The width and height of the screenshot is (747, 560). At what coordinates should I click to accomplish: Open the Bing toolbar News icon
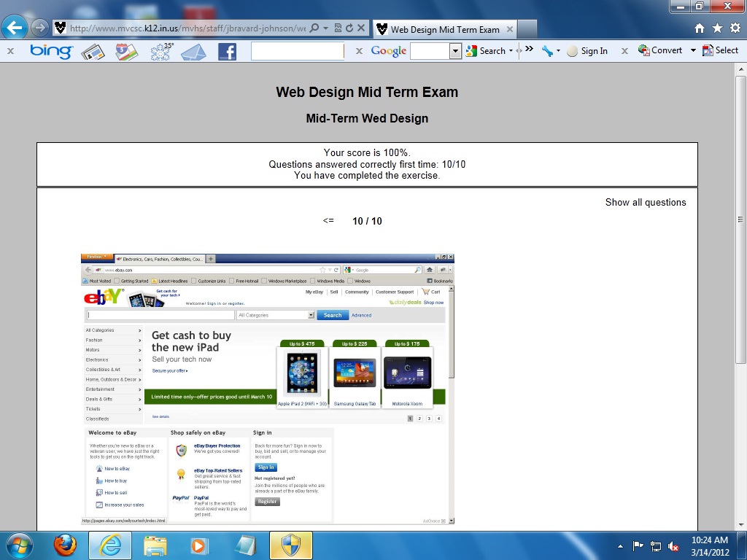[93, 51]
